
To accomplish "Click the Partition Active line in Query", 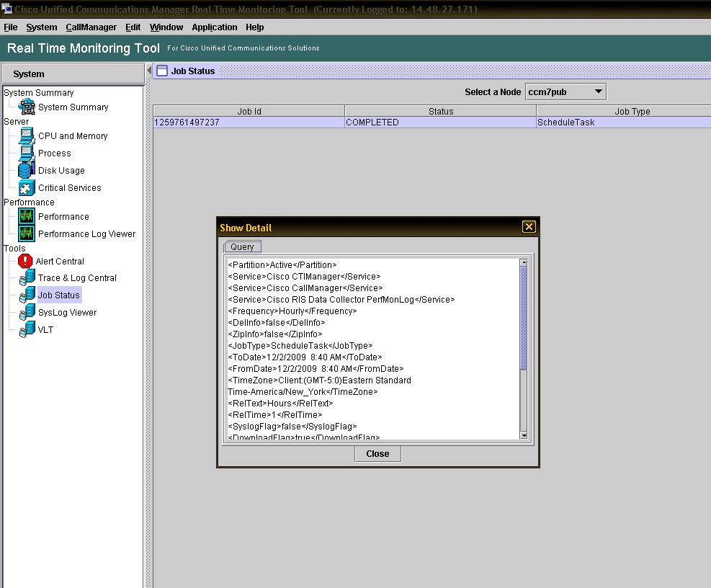I will 282,264.
